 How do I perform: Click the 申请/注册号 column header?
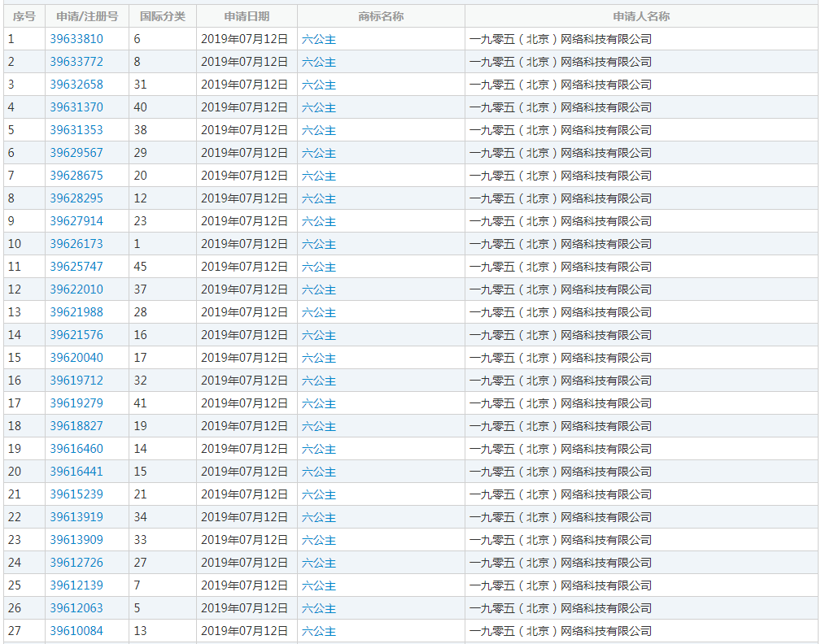pos(87,16)
